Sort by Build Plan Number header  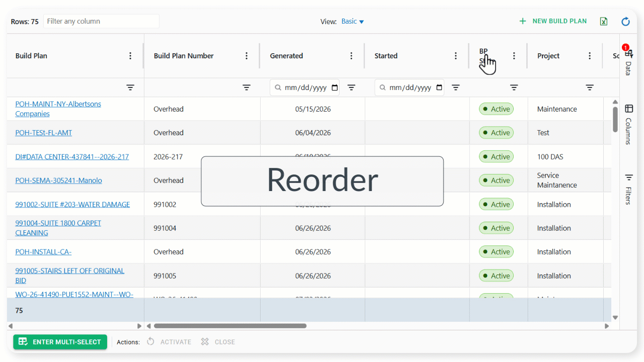pyautogui.click(x=184, y=56)
